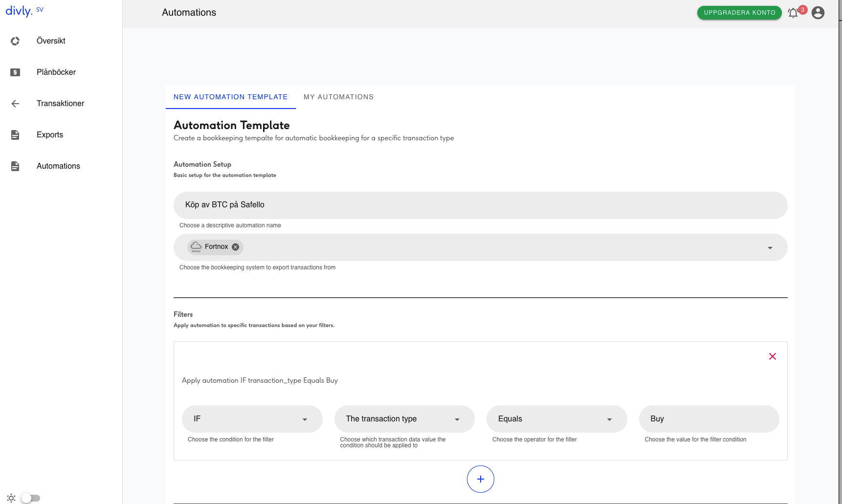Switch to My Automations tab
This screenshot has width=842, height=504.
point(338,97)
